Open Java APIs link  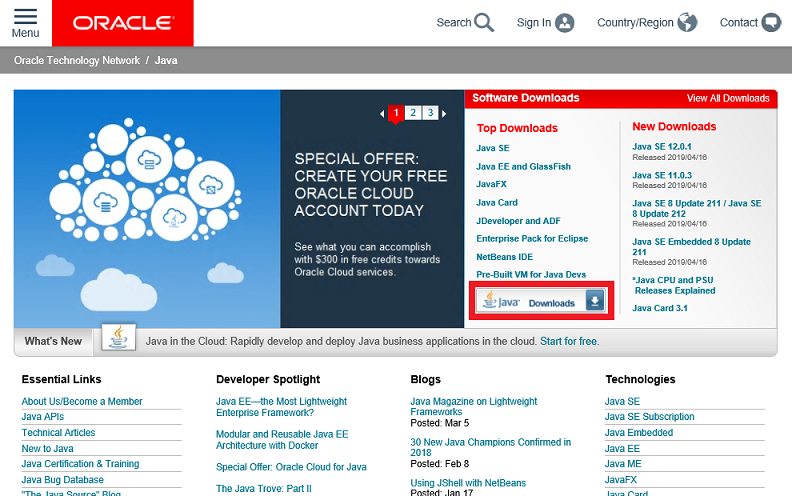pos(42,417)
